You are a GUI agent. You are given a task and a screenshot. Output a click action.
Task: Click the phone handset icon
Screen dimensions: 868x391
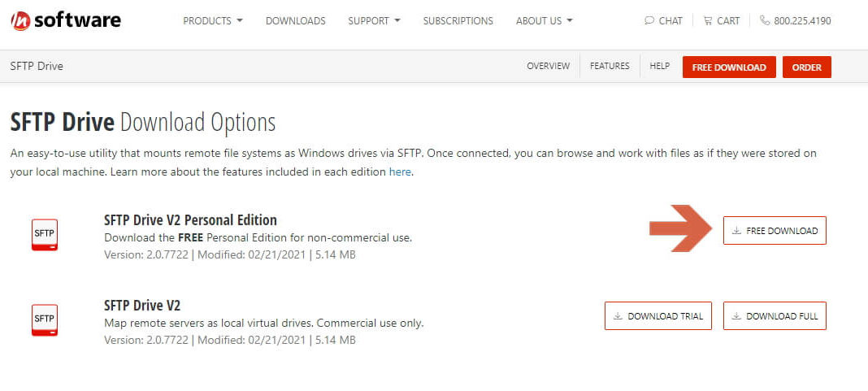765,21
